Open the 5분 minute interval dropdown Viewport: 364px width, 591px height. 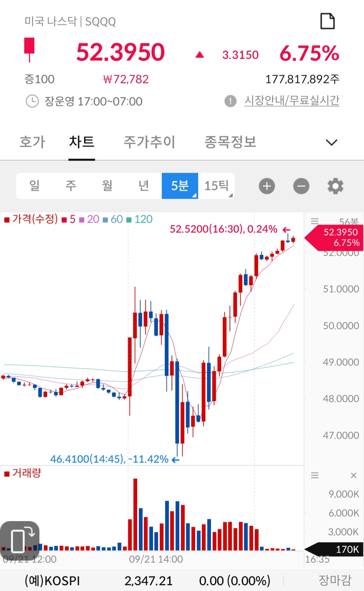tap(180, 186)
